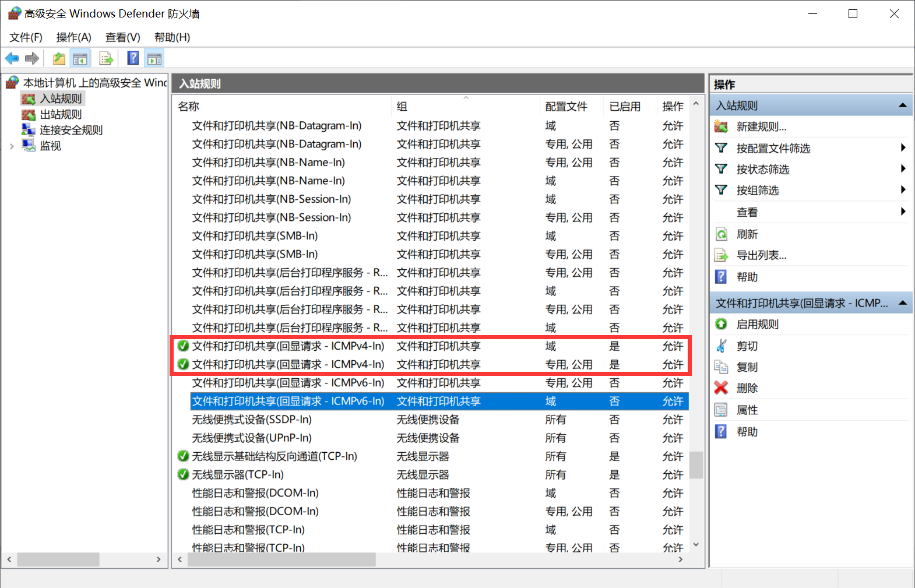Viewport: 915px width, 588px height.
Task: Open help via the toolbar question mark icon
Action: coord(133,58)
